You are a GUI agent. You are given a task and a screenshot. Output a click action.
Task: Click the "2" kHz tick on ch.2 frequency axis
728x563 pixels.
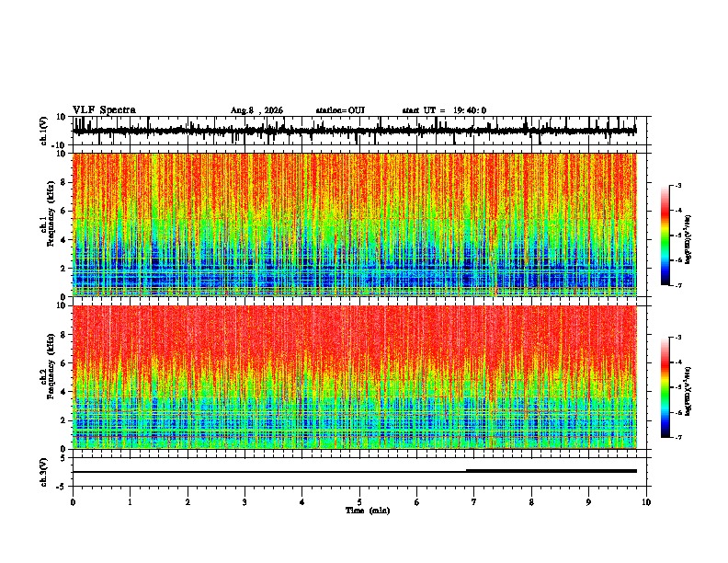tap(63, 420)
